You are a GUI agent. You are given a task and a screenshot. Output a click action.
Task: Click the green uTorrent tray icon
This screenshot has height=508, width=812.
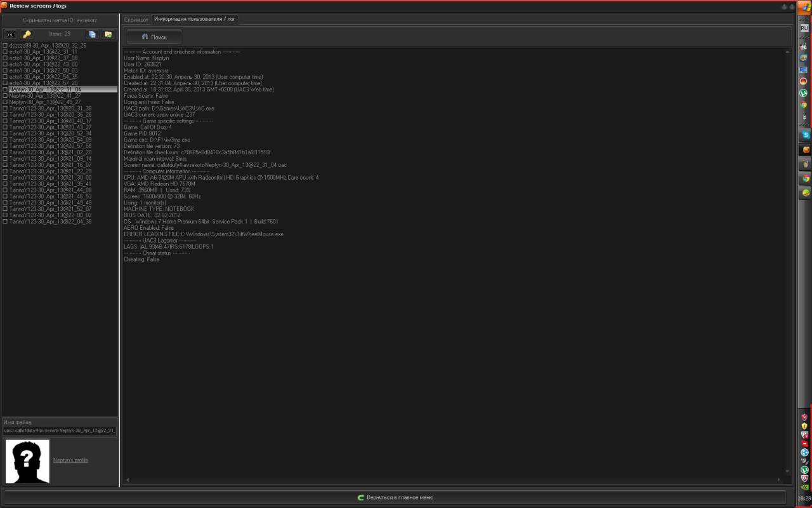click(804, 469)
